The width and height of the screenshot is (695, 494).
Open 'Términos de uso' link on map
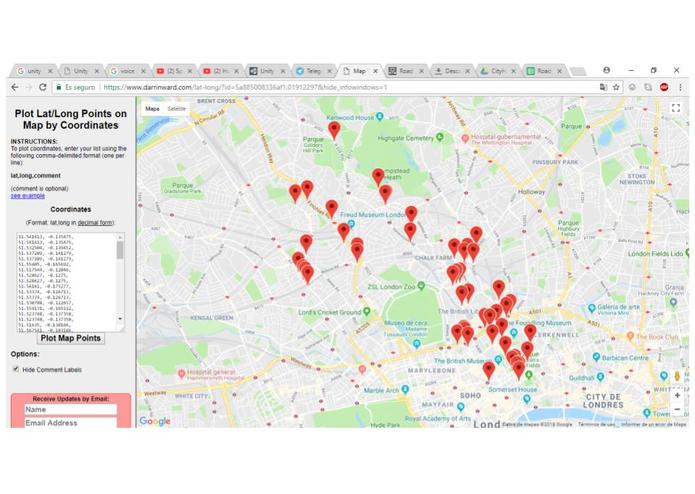click(x=596, y=424)
